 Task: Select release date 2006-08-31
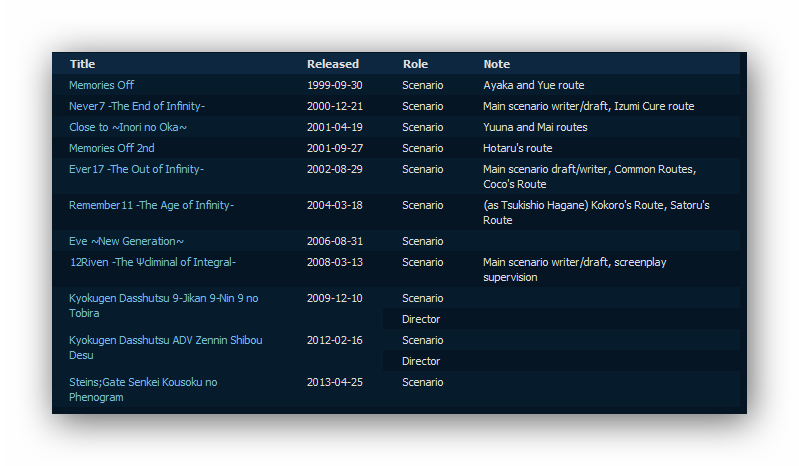click(x=335, y=241)
